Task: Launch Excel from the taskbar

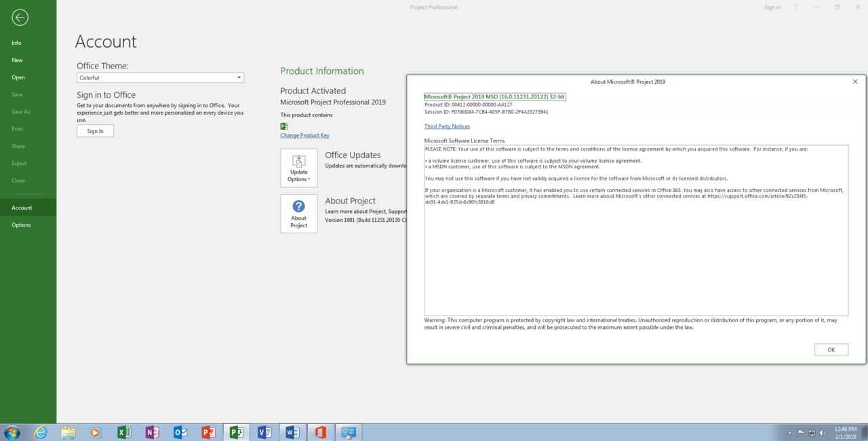Action: pyautogui.click(x=124, y=432)
